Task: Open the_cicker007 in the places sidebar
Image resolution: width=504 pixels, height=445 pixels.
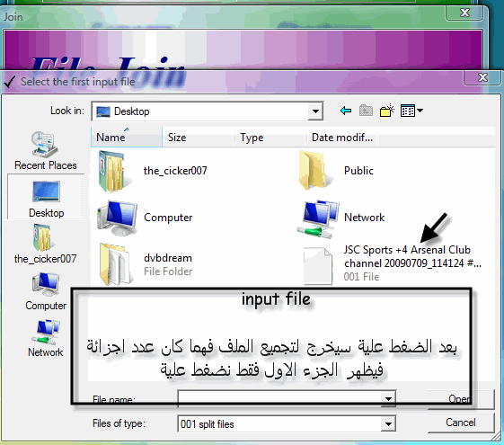Action: click(45, 245)
